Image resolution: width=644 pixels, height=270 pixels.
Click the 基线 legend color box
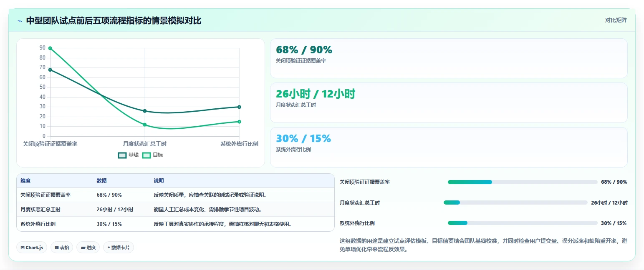[x=122, y=155]
